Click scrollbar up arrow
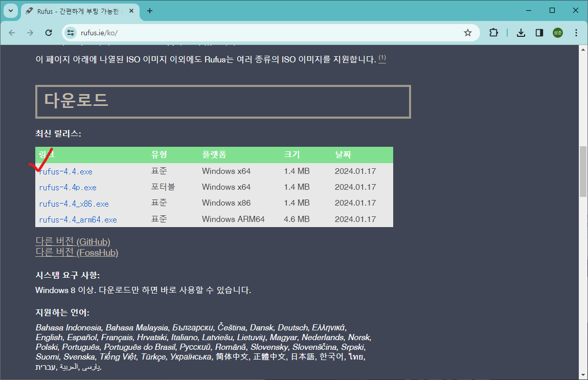The width and height of the screenshot is (588, 380). pos(583,49)
